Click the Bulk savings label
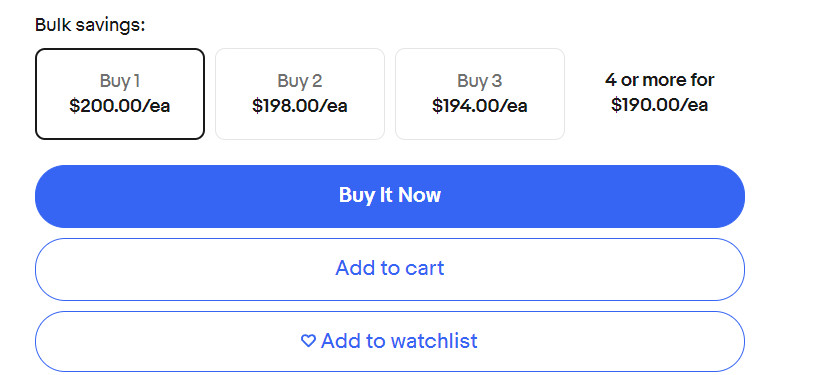The width and height of the screenshot is (813, 375). tap(90, 24)
